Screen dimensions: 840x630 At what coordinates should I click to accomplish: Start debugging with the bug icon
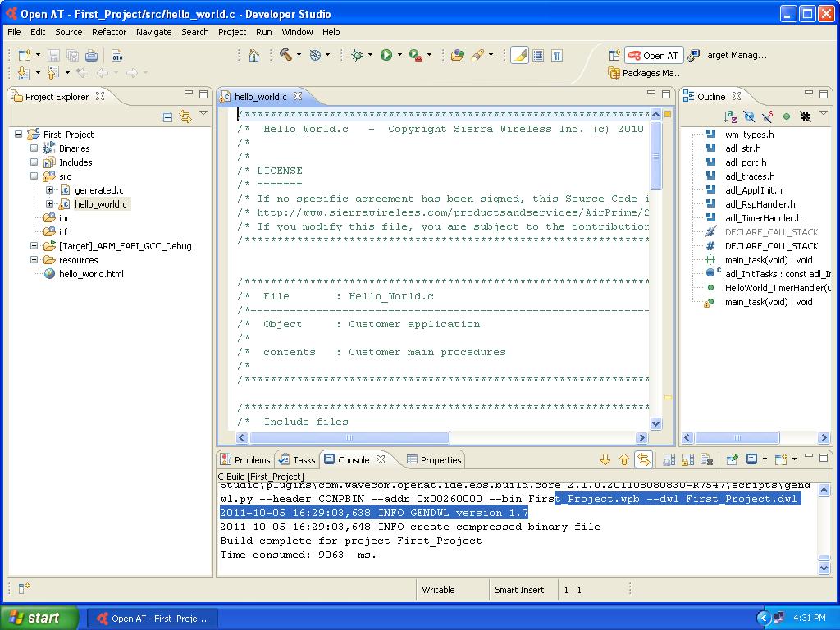tap(357, 55)
